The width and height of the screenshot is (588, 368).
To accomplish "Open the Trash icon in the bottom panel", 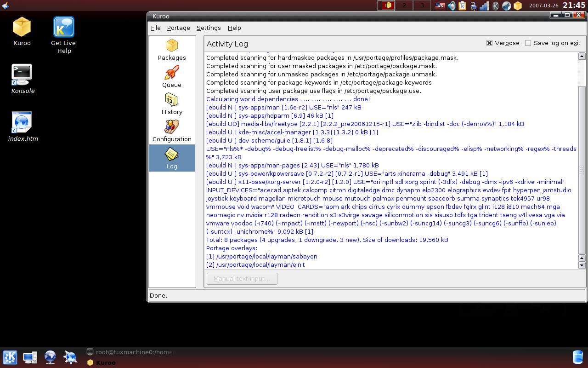I will point(577,357).
